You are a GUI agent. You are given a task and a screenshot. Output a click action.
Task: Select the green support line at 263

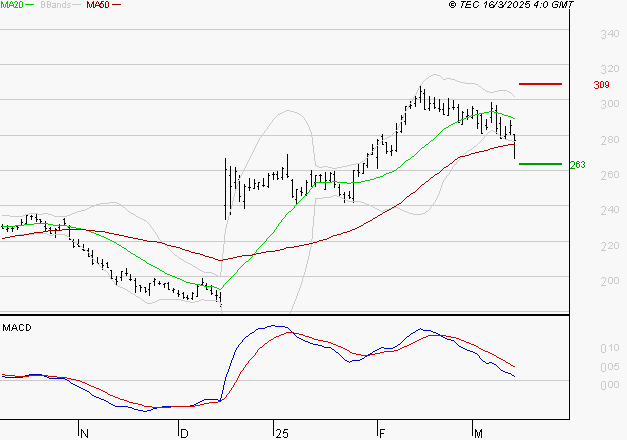tap(540, 164)
